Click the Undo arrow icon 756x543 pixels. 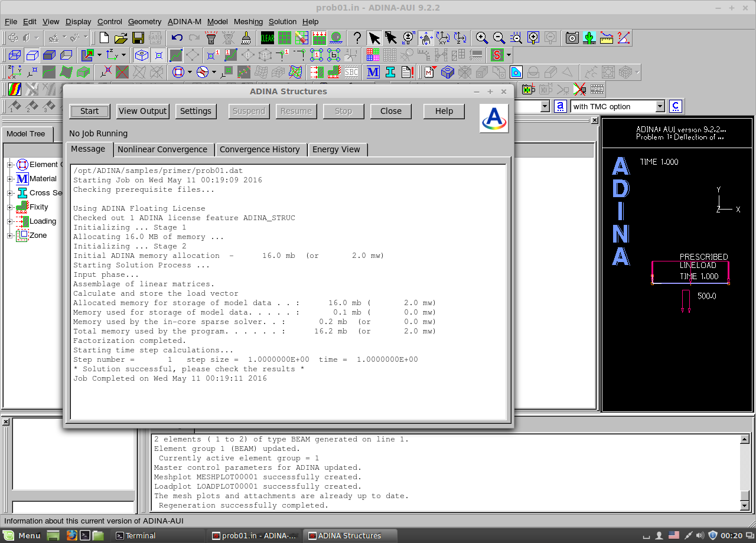[x=177, y=38]
